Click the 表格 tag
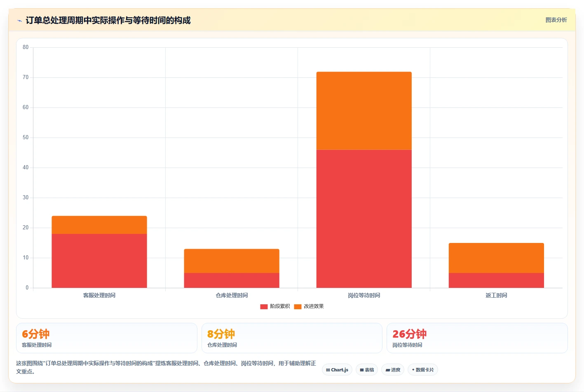Image resolution: width=584 pixels, height=392 pixels. click(x=367, y=370)
